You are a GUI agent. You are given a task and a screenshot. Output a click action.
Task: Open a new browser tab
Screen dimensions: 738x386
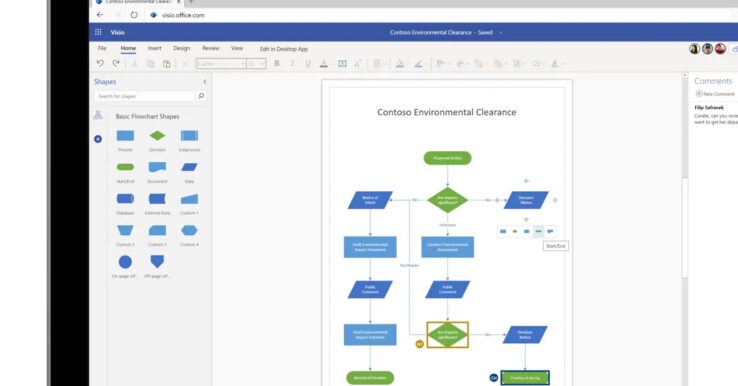(191, 2)
